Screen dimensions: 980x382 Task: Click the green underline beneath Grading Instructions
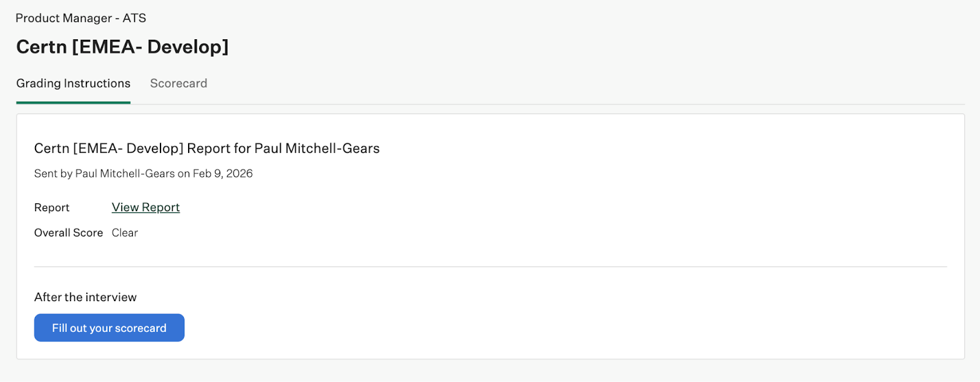pyautogui.click(x=73, y=102)
